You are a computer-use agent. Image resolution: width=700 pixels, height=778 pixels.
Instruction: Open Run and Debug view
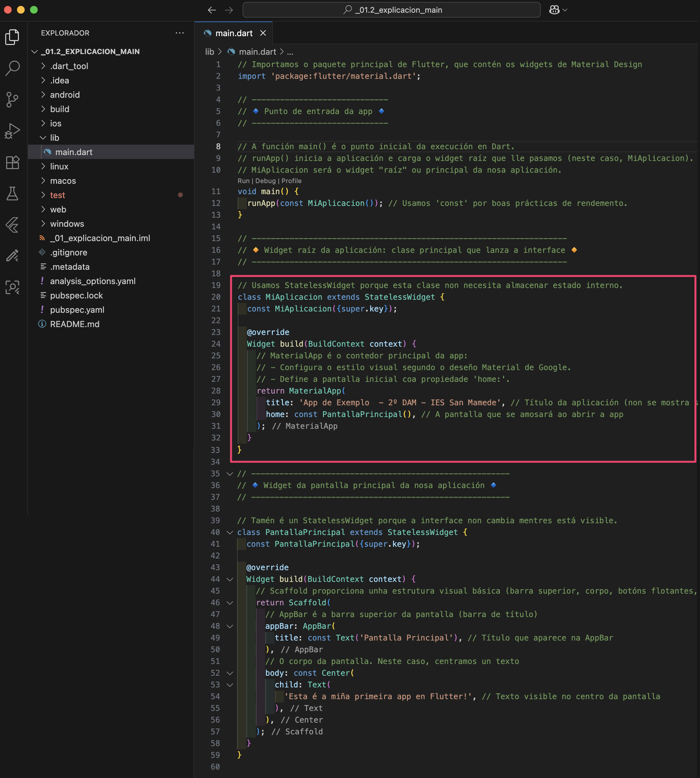[x=12, y=131]
